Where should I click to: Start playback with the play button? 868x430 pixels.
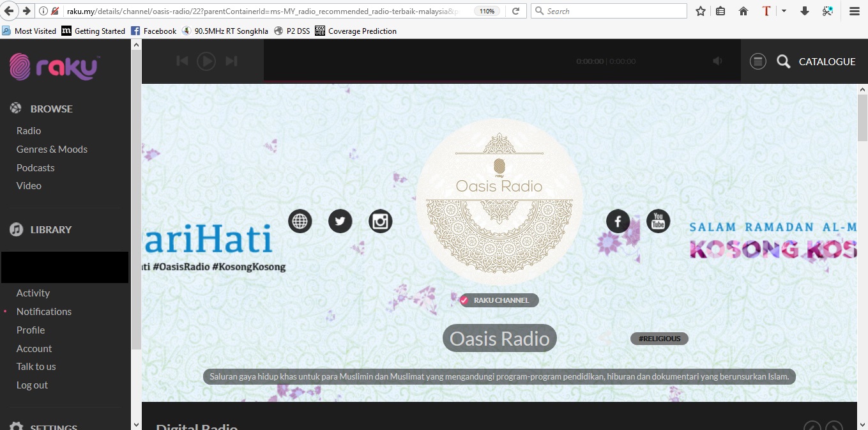pyautogui.click(x=206, y=61)
